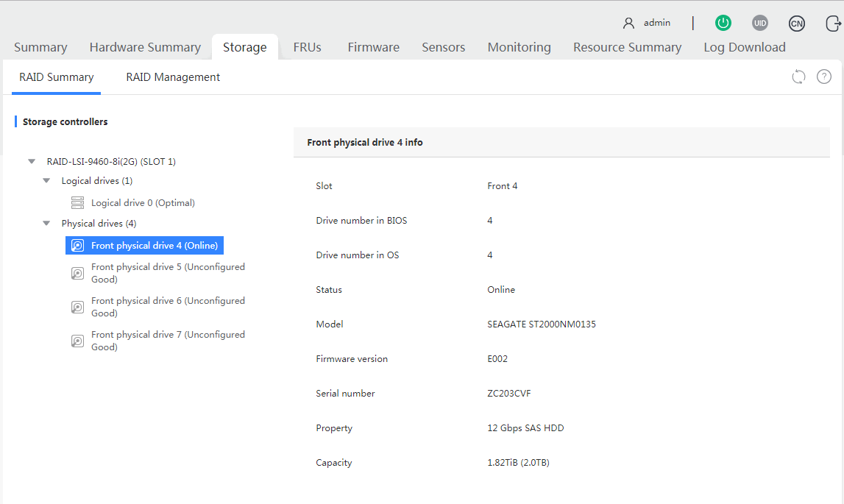This screenshot has height=504, width=844.
Task: Click the logout icon
Action: point(833,23)
